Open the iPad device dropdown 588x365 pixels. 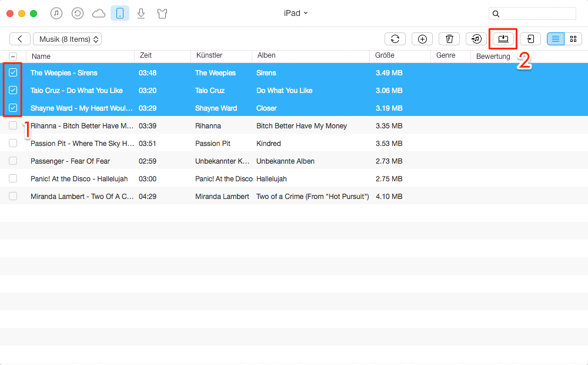(x=296, y=13)
